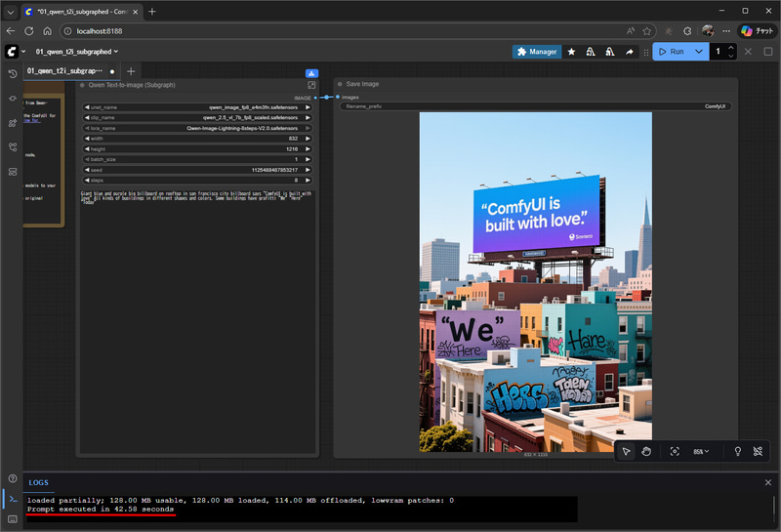Open the templates sidebar icon

pyautogui.click(x=13, y=172)
